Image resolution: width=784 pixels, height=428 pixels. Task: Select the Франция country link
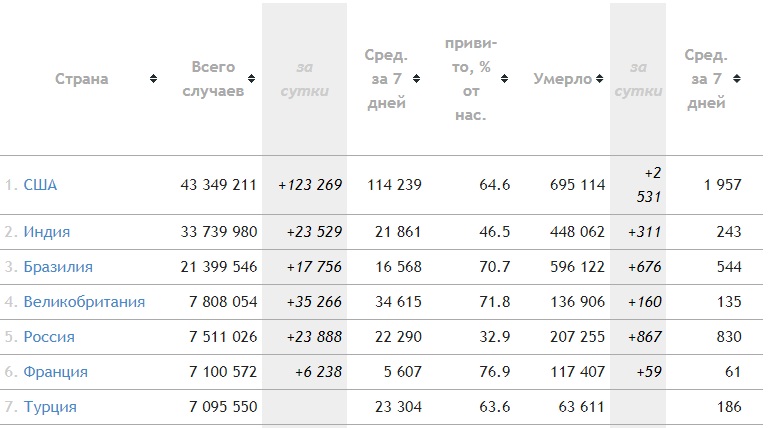click(56, 372)
